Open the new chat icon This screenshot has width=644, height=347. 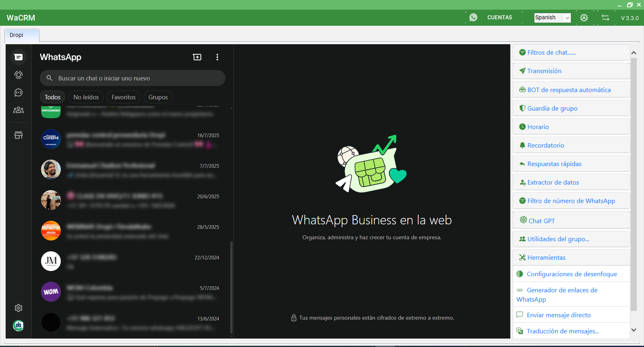[197, 57]
